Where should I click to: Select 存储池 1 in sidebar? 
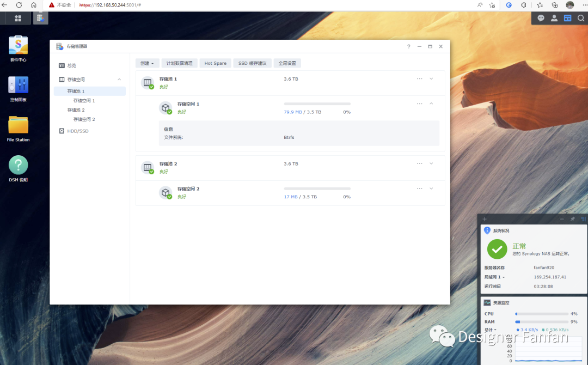pyautogui.click(x=90, y=91)
